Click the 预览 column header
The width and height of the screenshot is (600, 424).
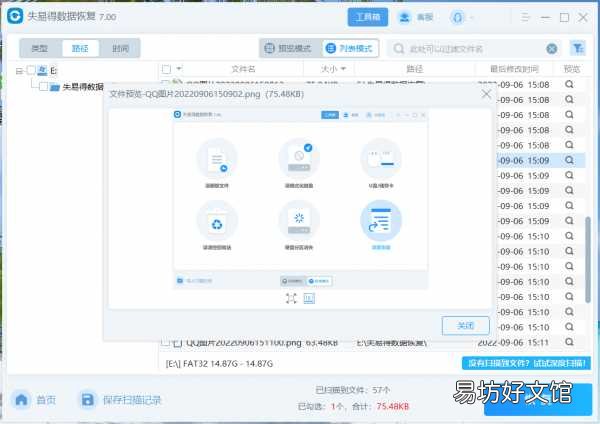coord(572,69)
